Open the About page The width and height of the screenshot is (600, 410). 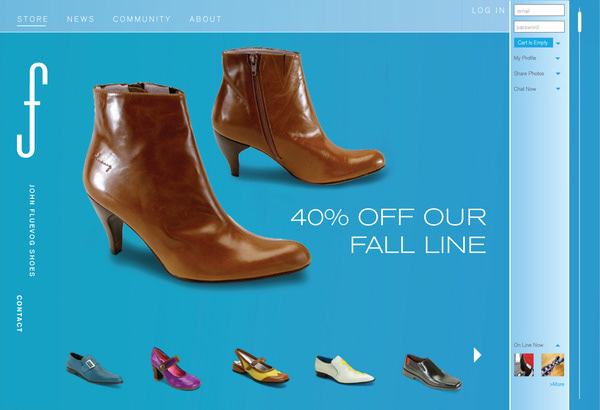click(x=205, y=19)
